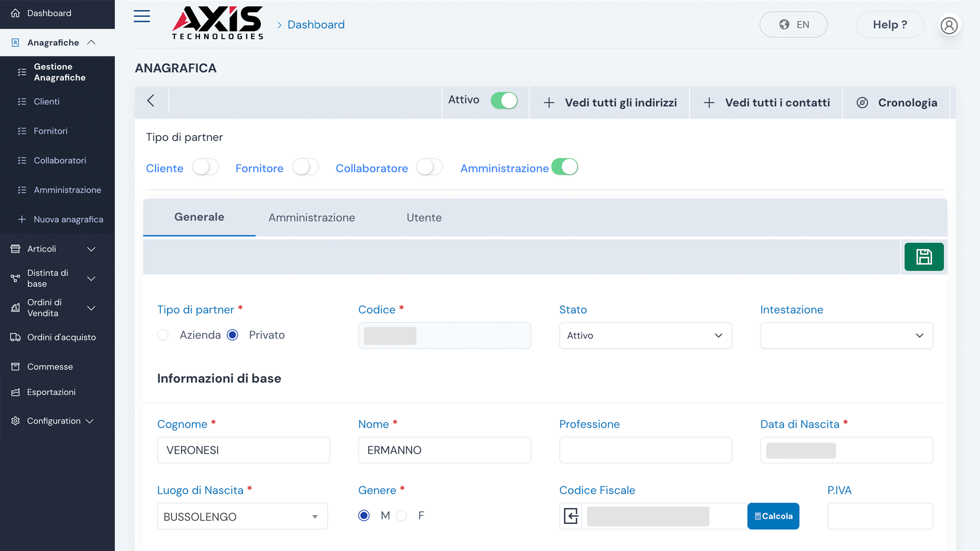Viewport: 980px width, 551px height.
Task: Click the hamburger menu icon
Action: (141, 16)
